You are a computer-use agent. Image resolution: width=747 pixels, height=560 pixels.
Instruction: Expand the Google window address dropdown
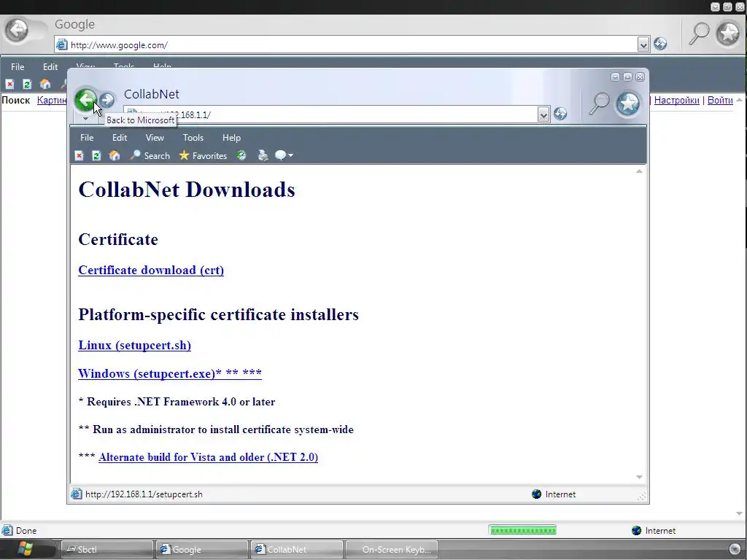point(643,44)
